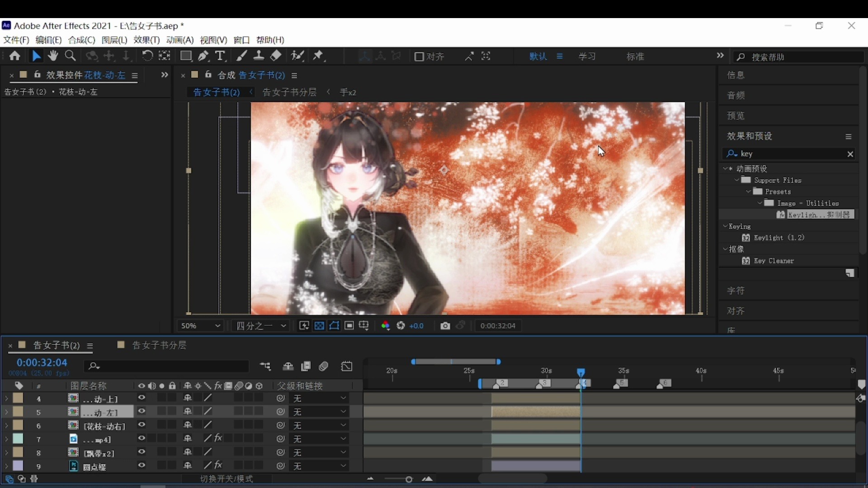Image resolution: width=868 pixels, height=488 pixels.
Task: Toggle fx switch on layer 9
Action: (x=218, y=465)
